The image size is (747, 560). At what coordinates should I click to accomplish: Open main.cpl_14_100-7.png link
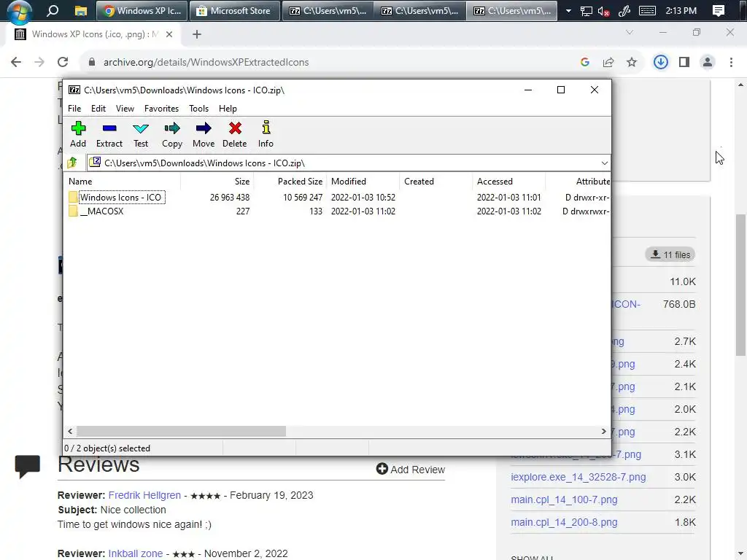point(564,499)
